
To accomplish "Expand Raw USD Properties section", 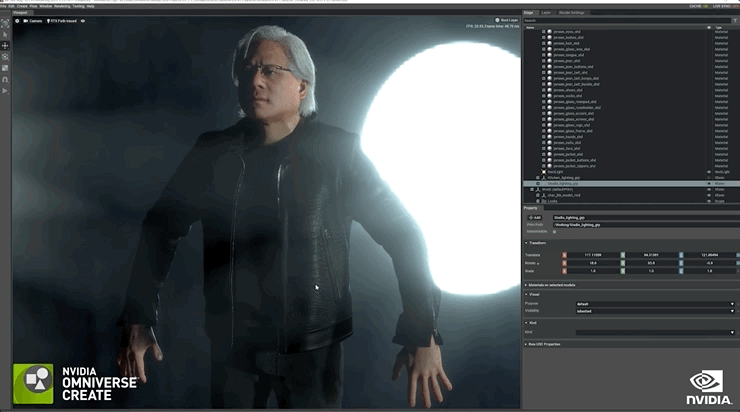I will pos(543,344).
